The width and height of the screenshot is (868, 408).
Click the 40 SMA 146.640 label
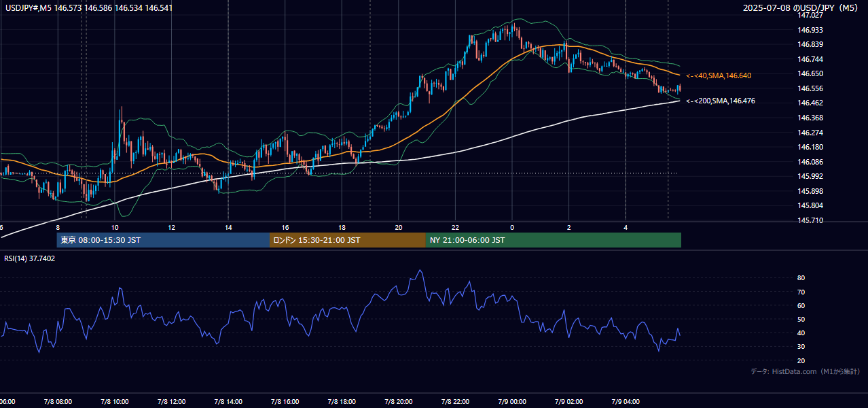pos(719,75)
